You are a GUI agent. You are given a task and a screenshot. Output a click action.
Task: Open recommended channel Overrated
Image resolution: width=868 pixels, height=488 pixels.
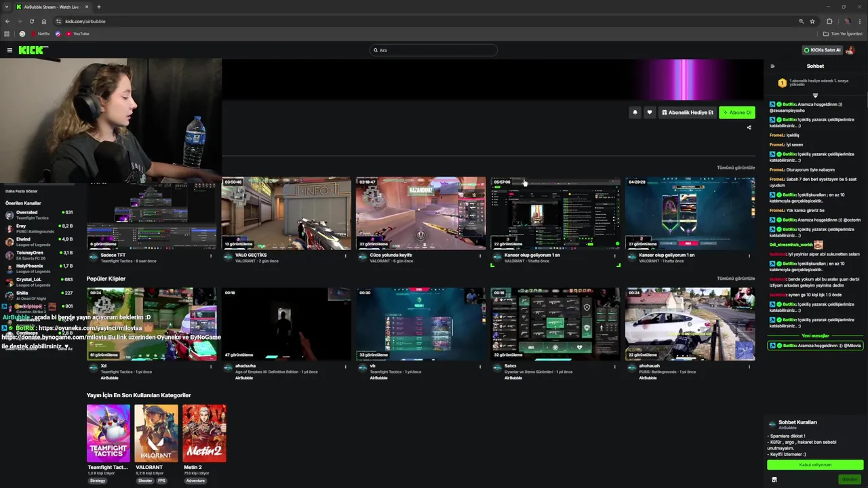pos(39,215)
